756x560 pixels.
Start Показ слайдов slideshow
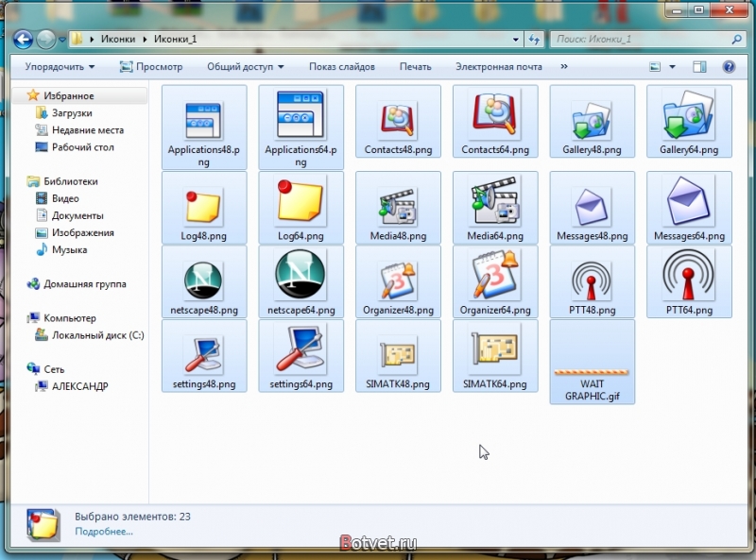342,66
